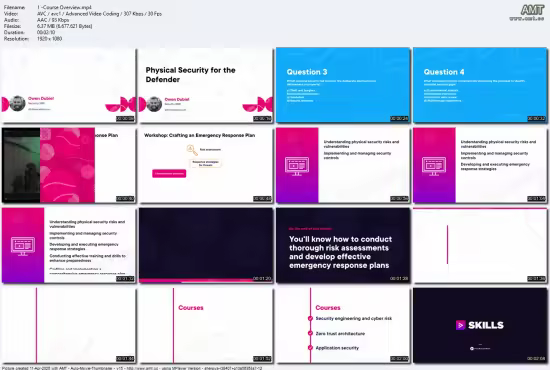Image resolution: width=550 pixels, height=370 pixels.
Task: Select the blank thumbnail with full-height pink line
Action: click(x=68, y=325)
